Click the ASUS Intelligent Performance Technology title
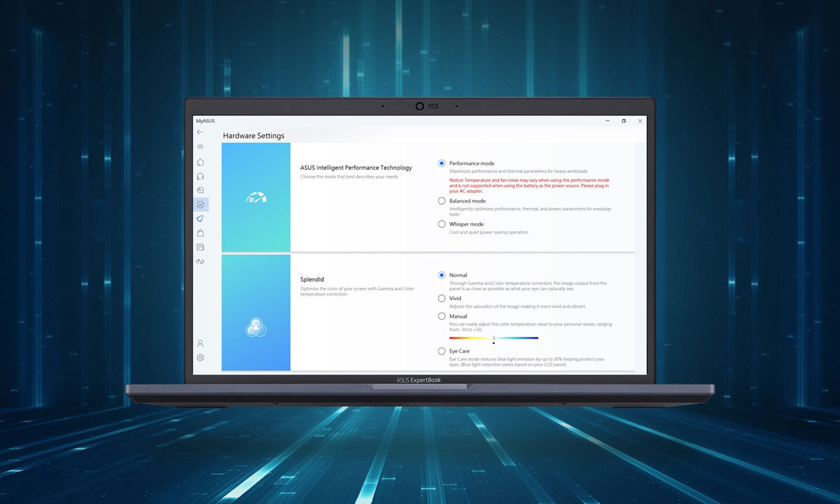This screenshot has height=504, width=840. [x=356, y=168]
